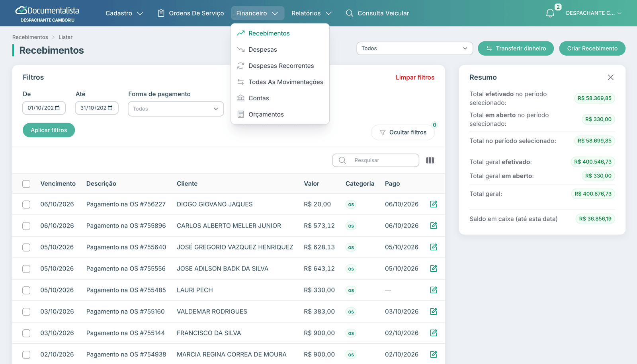The image size is (637, 364).
Task: Click the Criar Recebimento button
Action: (592, 48)
